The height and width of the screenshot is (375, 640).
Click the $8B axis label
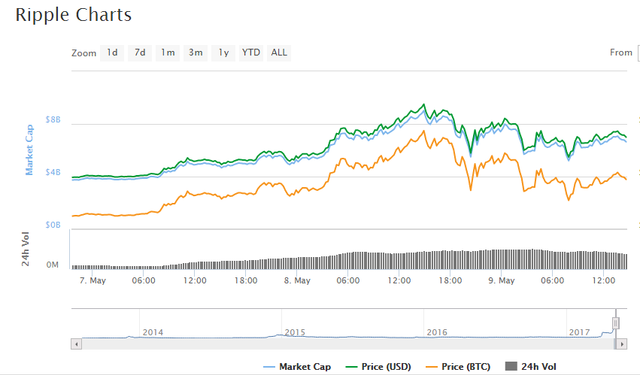point(53,120)
